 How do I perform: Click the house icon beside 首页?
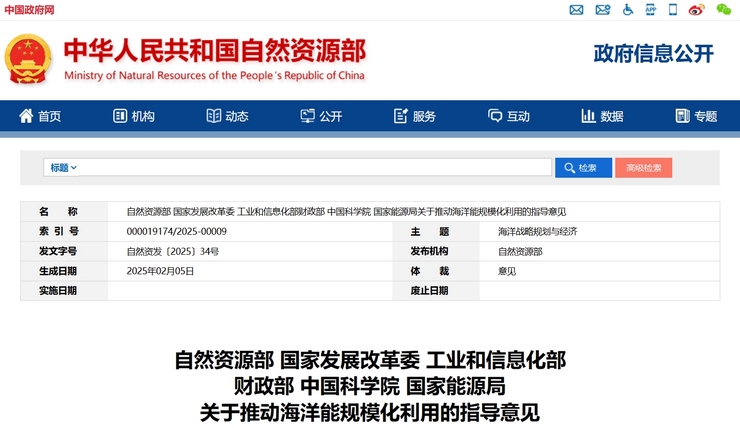26,116
